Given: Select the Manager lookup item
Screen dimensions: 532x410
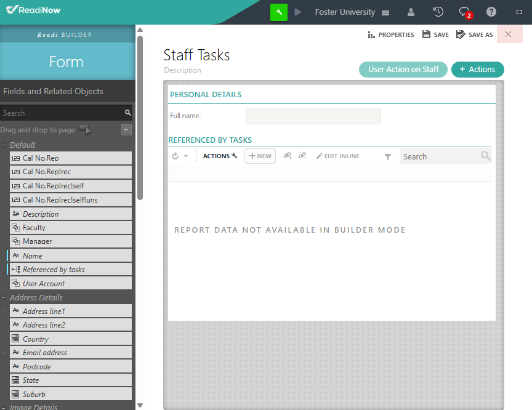Looking at the screenshot, I should (x=71, y=241).
